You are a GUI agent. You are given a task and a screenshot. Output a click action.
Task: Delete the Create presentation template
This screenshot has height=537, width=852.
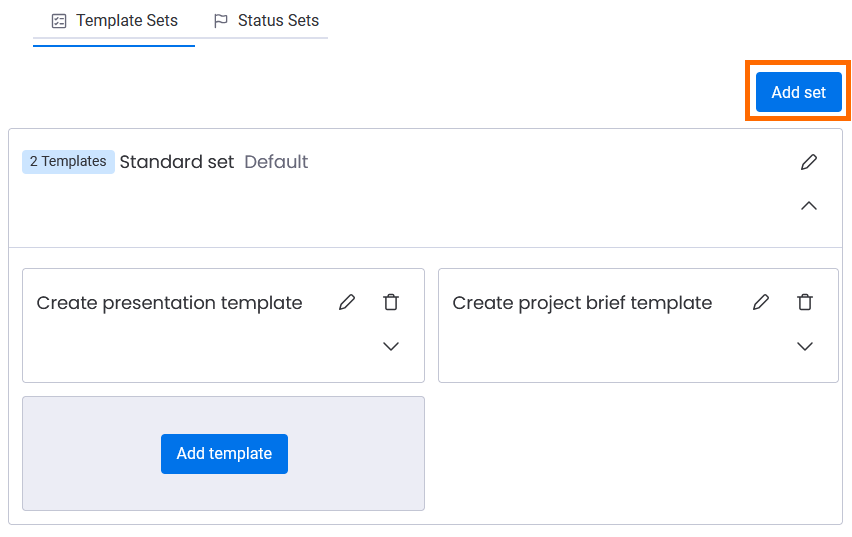pyautogui.click(x=391, y=302)
